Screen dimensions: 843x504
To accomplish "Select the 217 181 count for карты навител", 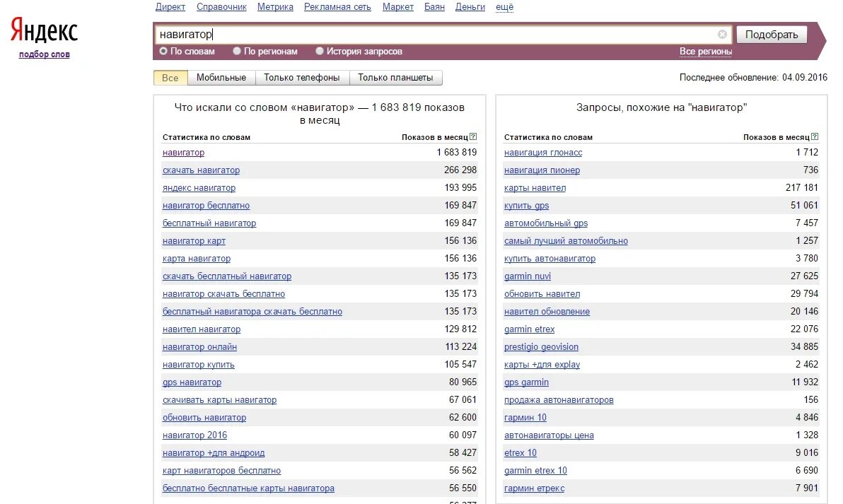I will 801,188.
